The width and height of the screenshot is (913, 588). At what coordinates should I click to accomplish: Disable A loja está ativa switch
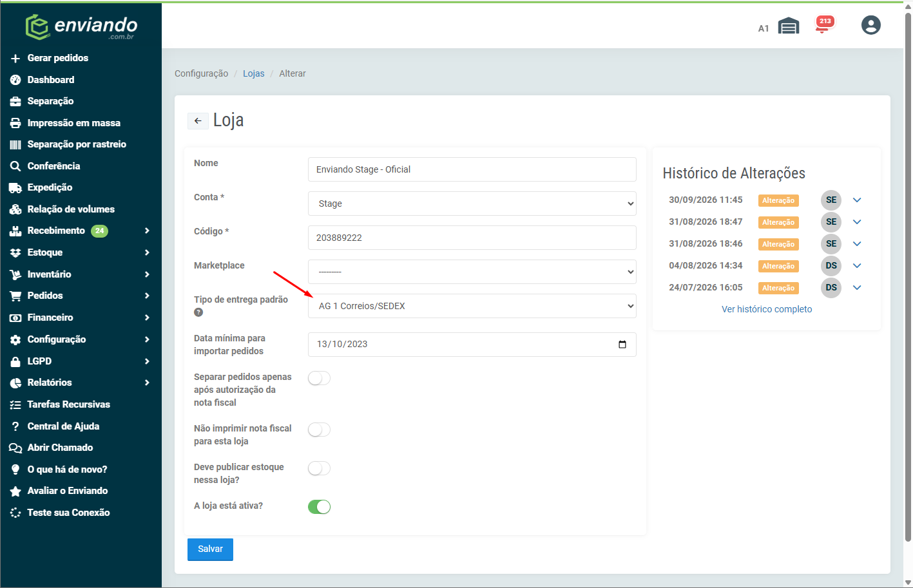click(319, 507)
